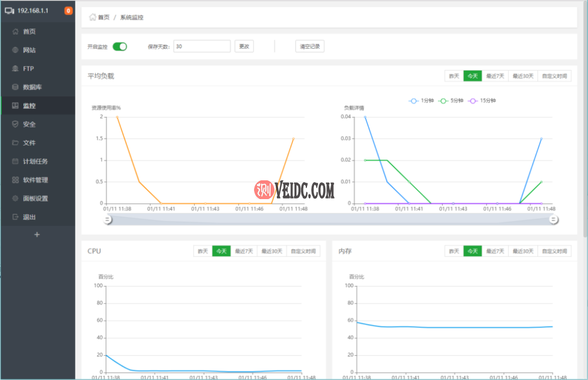Click the computer icon next to 192.168.1.1

[x=9, y=11]
